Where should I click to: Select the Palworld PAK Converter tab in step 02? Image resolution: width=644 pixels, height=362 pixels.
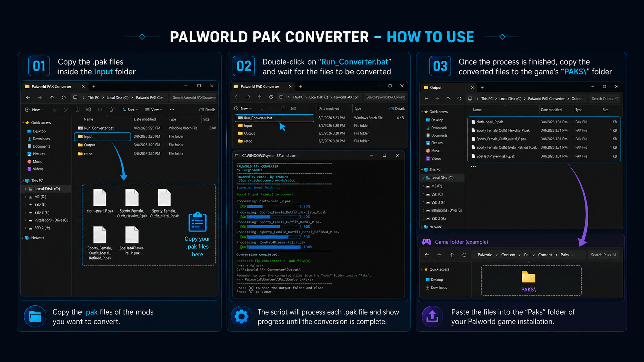263,86
